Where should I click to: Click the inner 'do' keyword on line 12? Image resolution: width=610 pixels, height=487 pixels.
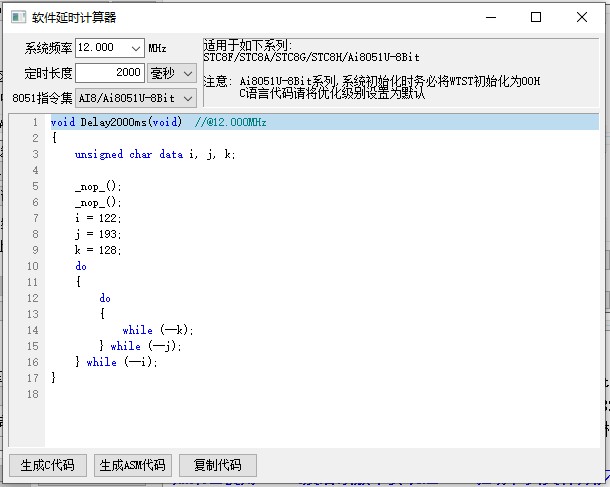tap(105, 298)
